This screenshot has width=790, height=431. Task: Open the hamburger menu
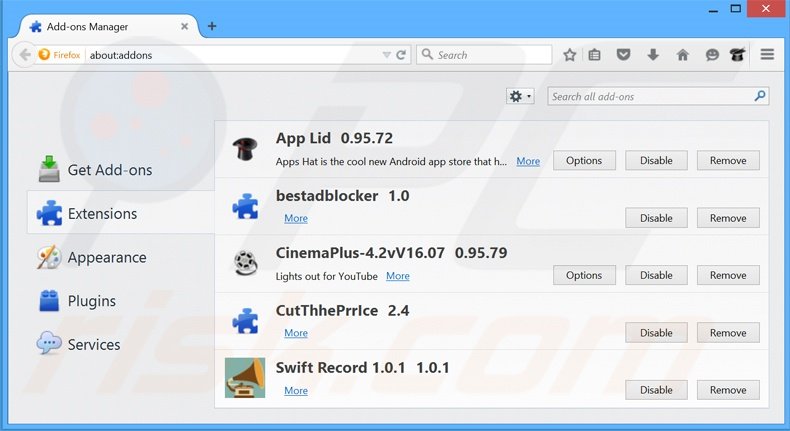coord(767,55)
